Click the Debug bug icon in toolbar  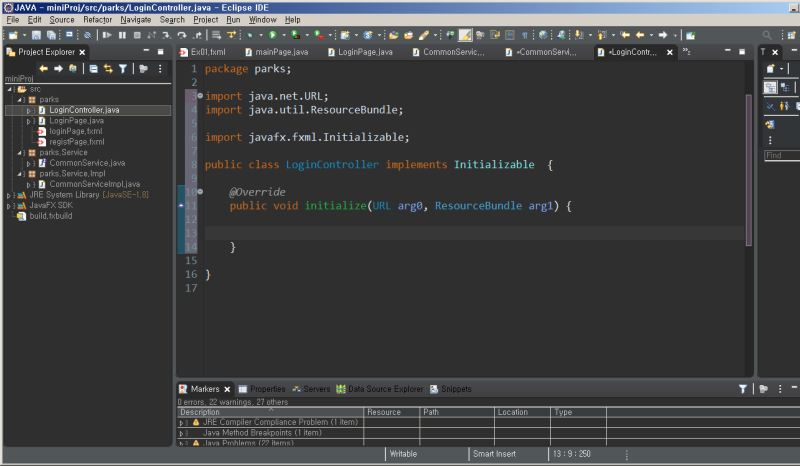250,35
